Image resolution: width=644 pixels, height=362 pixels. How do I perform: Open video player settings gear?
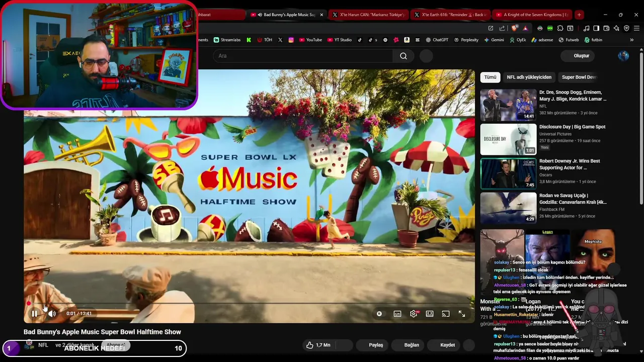(x=414, y=314)
